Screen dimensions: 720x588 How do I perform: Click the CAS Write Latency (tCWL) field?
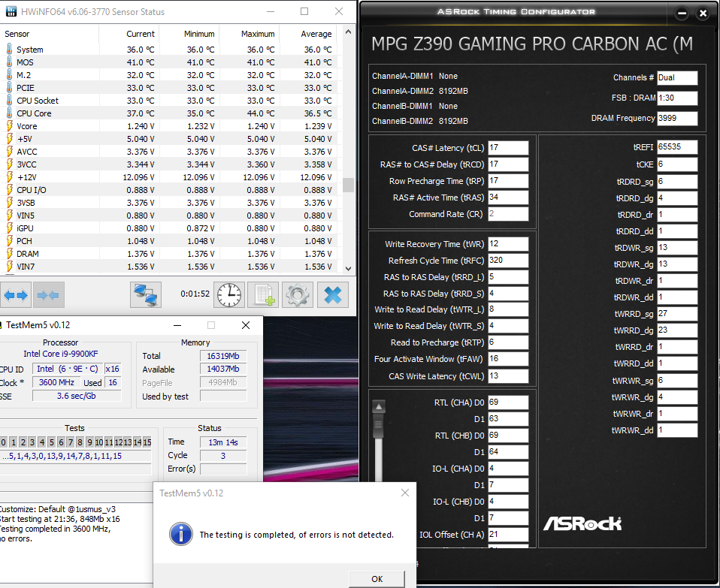[508, 376]
